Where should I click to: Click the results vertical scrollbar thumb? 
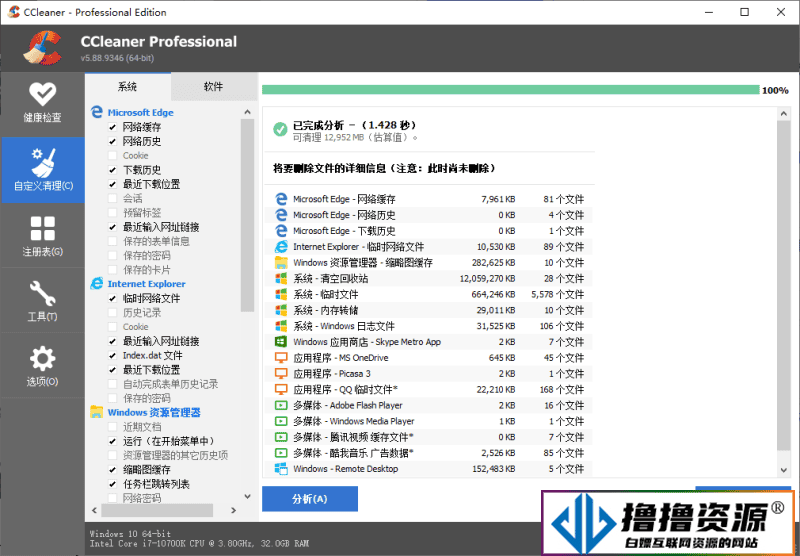tap(784, 286)
